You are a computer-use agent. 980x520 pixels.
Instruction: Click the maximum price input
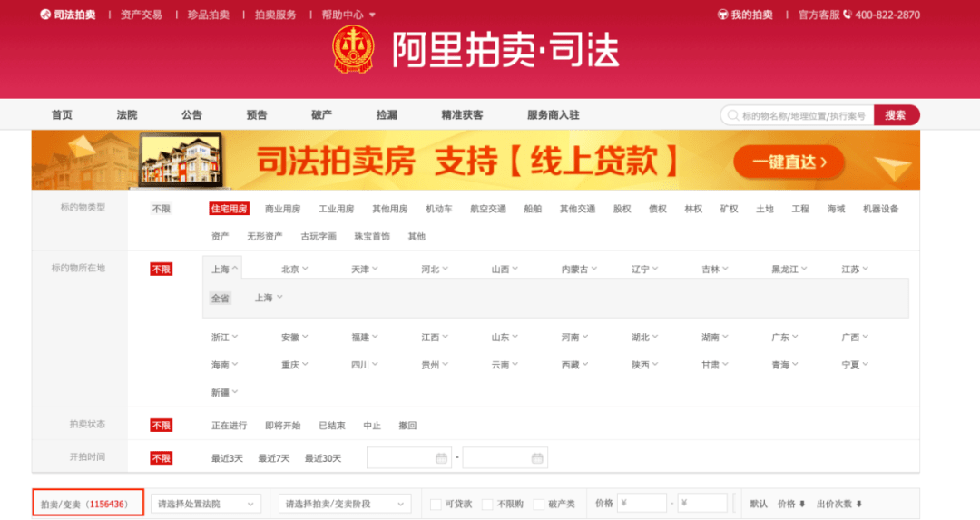coord(702,503)
